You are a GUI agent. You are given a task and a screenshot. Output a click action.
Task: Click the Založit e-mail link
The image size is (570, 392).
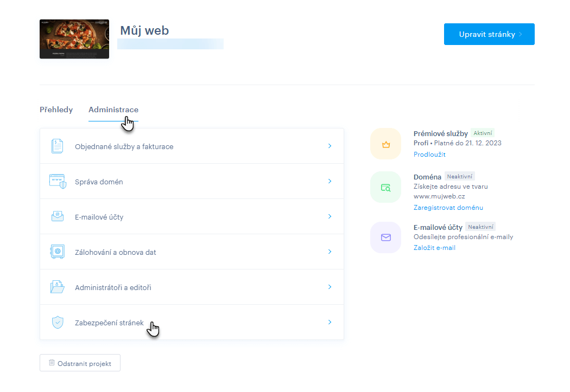click(434, 248)
